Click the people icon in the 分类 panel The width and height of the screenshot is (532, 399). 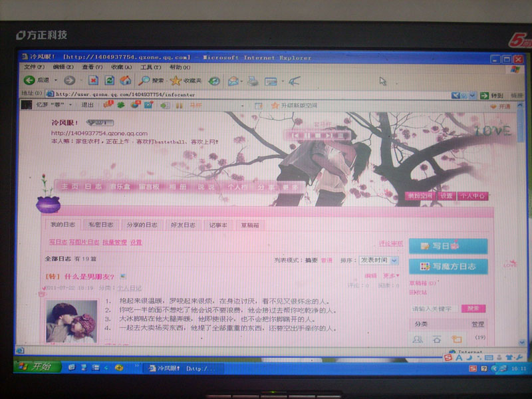(418, 339)
